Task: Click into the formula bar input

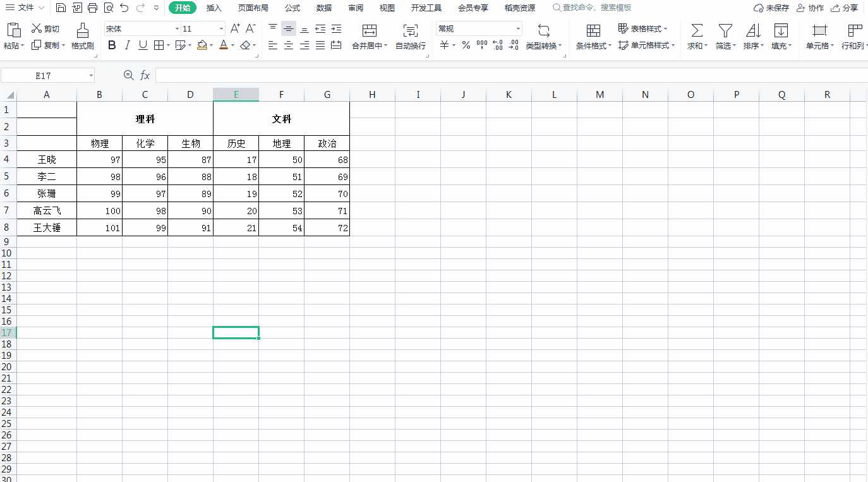Action: (x=510, y=75)
